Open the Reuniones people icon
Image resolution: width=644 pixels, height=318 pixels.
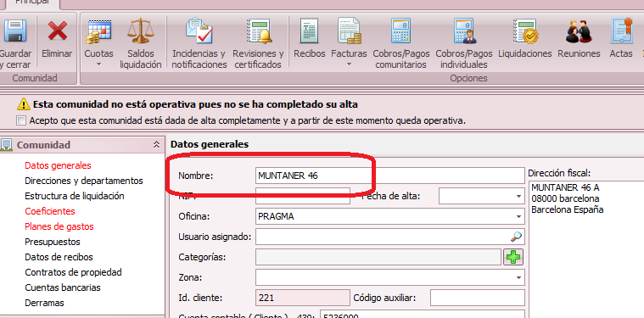(x=578, y=32)
